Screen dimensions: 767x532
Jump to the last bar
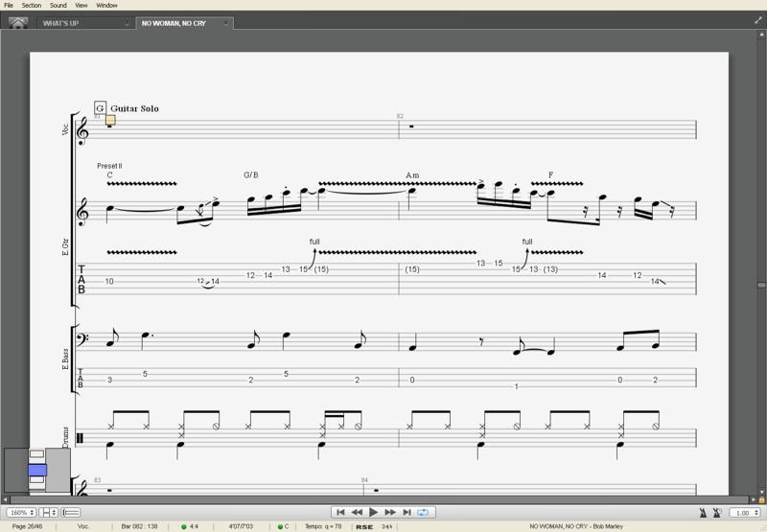(407, 513)
